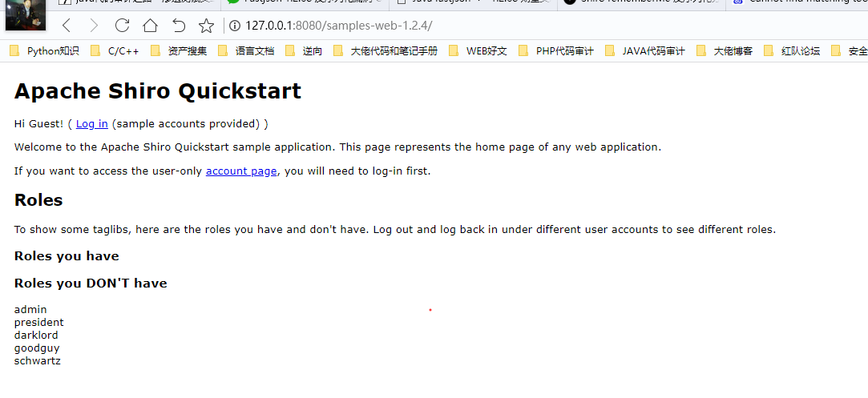
Task: Go forward to the next page
Action: 94,26
